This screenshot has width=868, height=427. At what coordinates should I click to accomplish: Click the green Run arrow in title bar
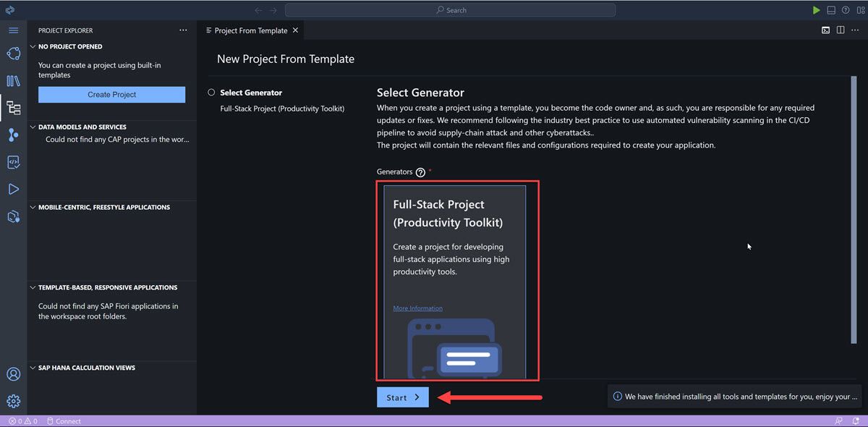coord(816,10)
